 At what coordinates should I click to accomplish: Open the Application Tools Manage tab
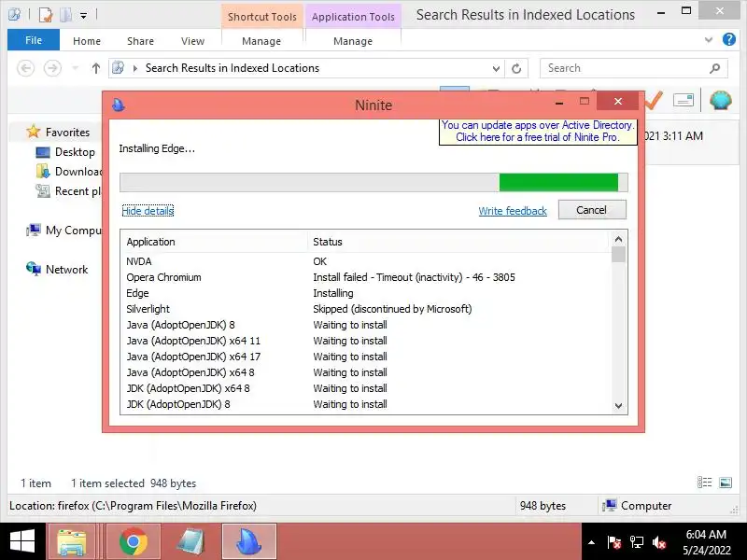pos(353,41)
